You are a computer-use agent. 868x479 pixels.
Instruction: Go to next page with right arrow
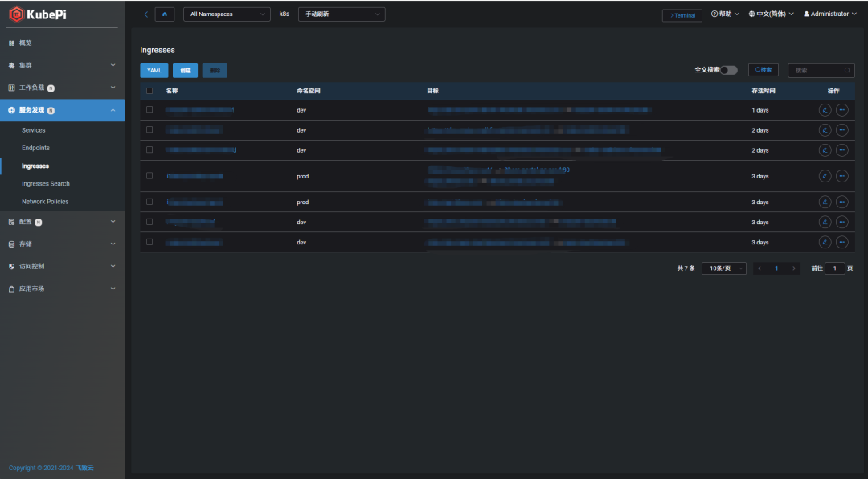point(793,268)
